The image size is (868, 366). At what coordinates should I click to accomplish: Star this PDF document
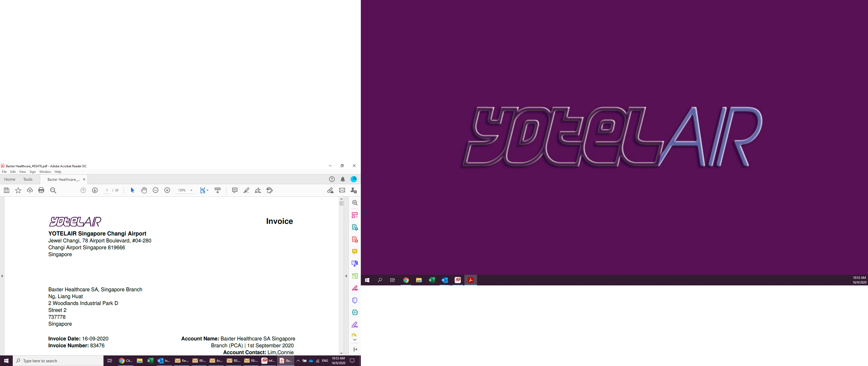[x=18, y=191]
